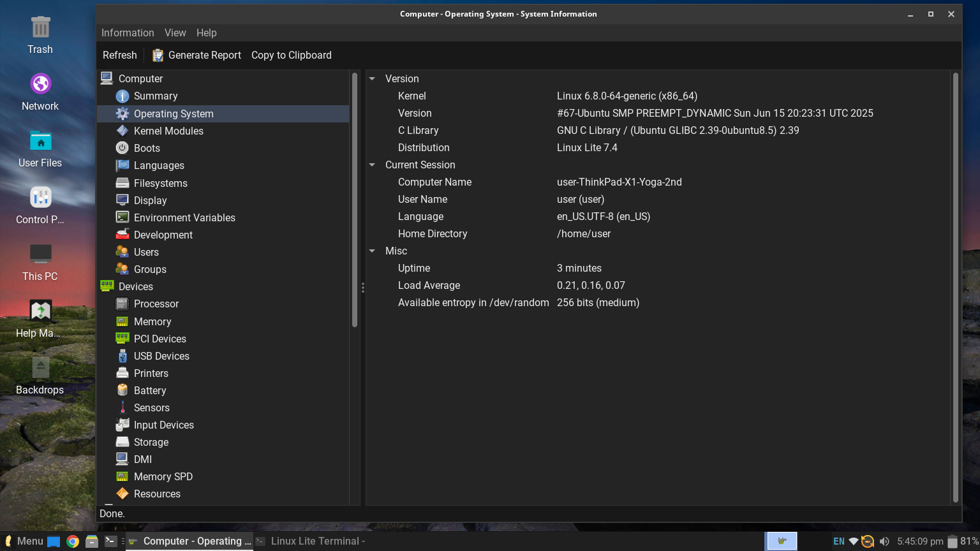Open the Linux Lite Menu button
980x551 pixels.
coord(24,541)
